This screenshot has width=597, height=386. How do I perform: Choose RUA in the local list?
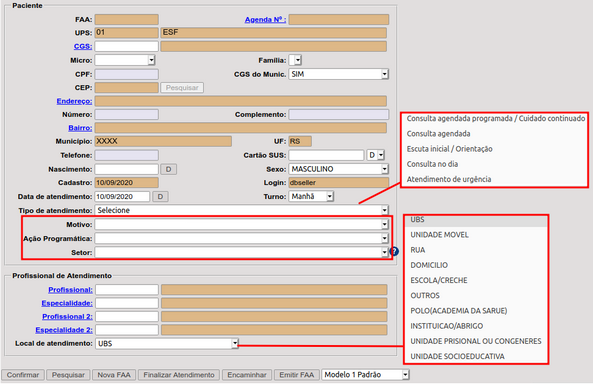418,250
